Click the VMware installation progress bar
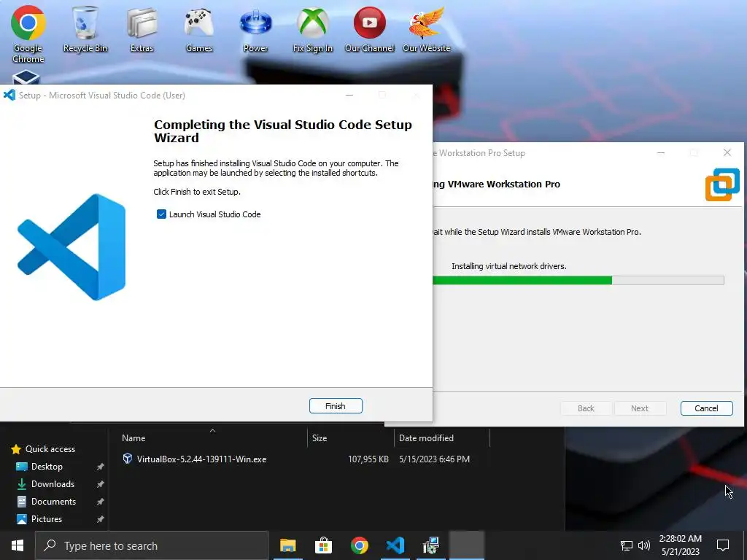This screenshot has width=747, height=560. (x=578, y=281)
